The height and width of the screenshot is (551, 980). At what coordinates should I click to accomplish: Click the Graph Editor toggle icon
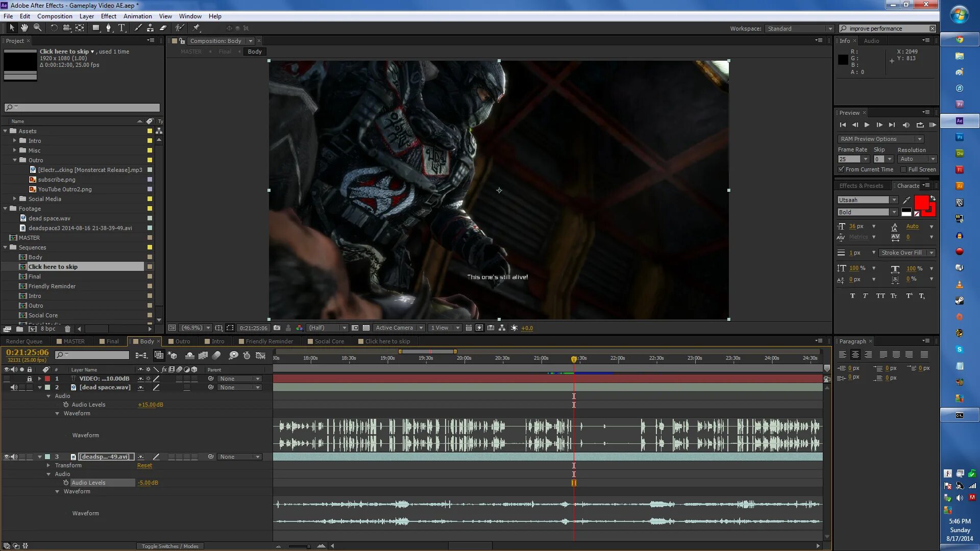261,355
